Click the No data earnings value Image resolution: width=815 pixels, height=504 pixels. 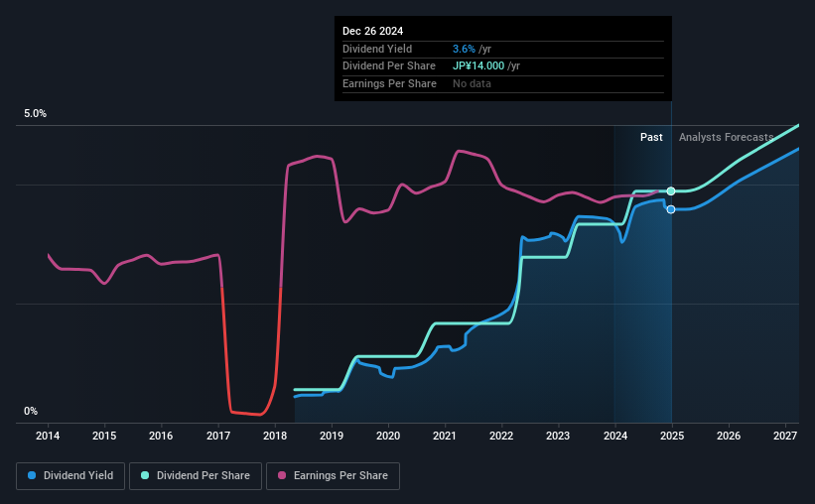472,83
